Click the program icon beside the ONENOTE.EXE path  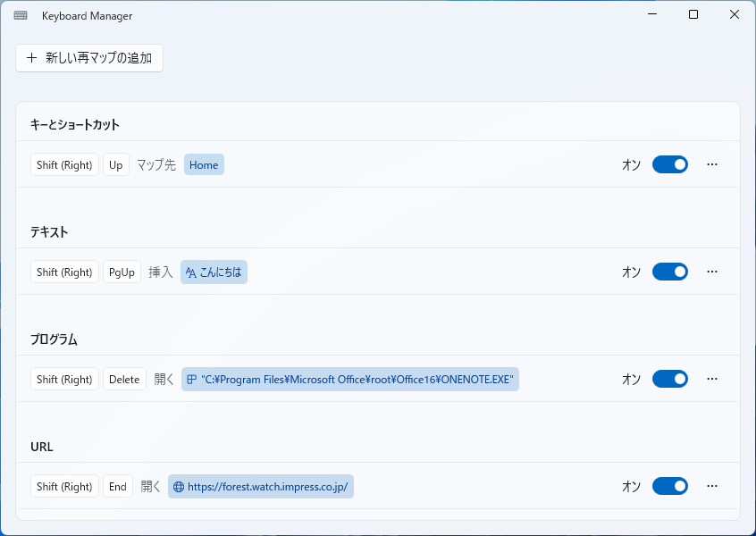click(191, 380)
